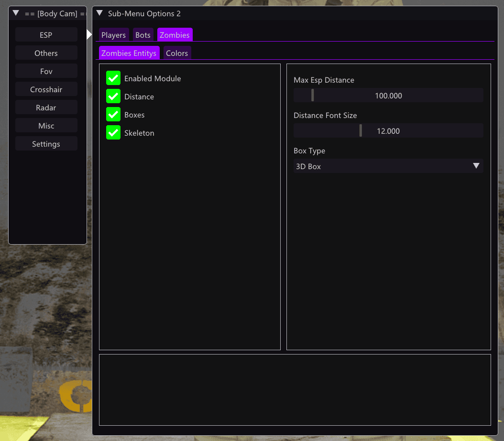Open the Bots tab
504x441 pixels.
click(x=142, y=35)
